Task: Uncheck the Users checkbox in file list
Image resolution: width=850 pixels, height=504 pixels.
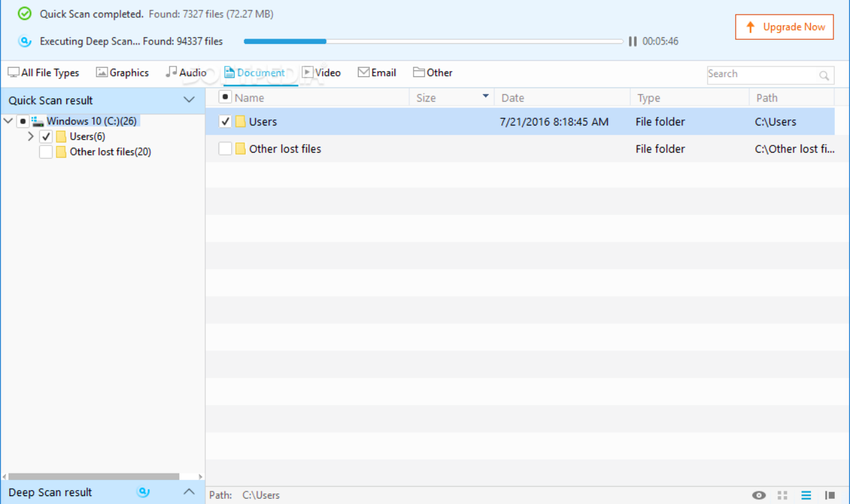Action: pos(225,122)
